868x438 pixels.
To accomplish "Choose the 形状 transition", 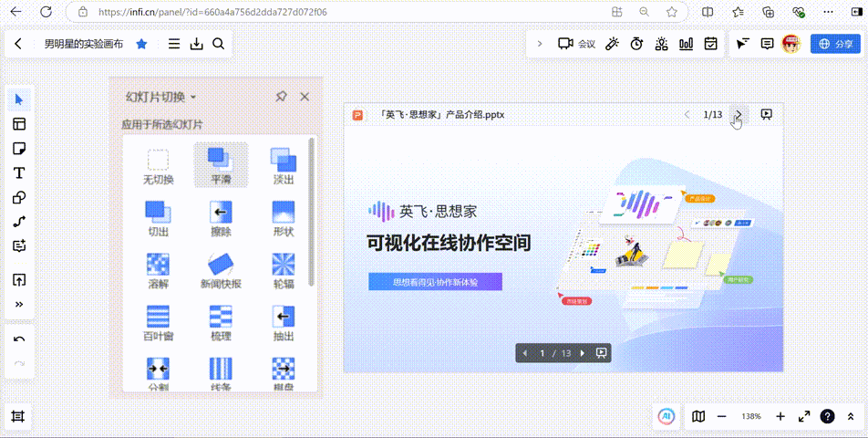I will (x=284, y=219).
